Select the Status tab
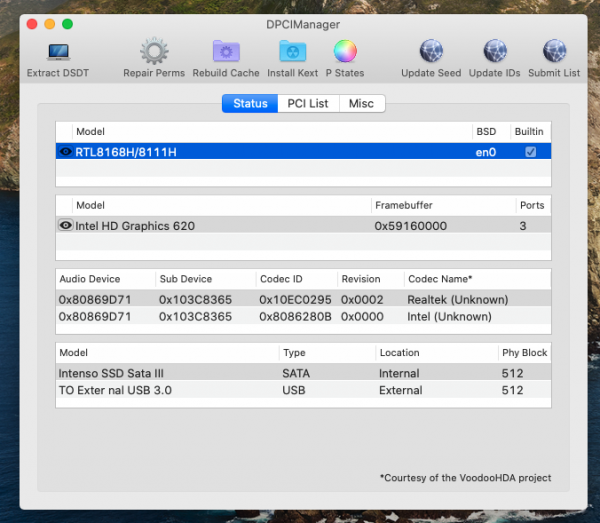 click(x=250, y=104)
